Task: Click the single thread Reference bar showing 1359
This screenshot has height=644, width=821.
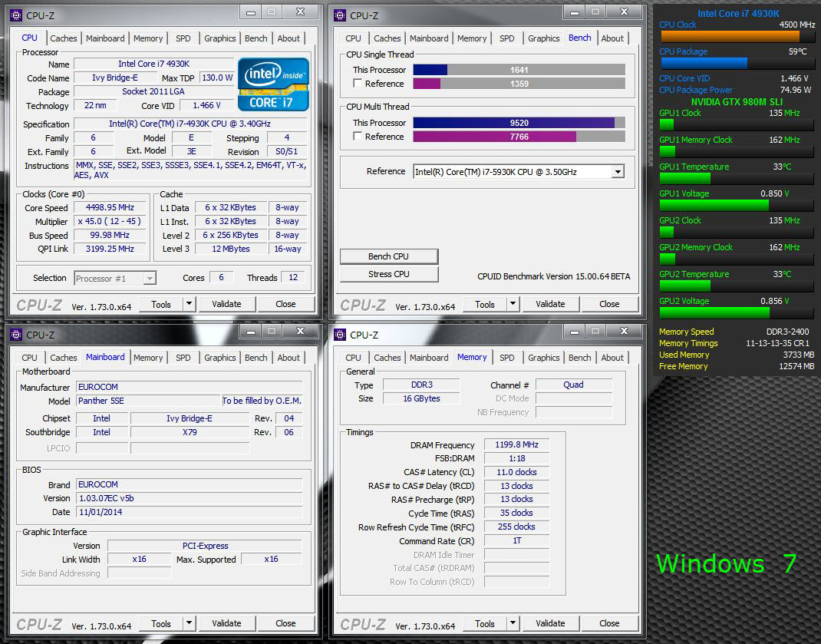Action: [519, 84]
